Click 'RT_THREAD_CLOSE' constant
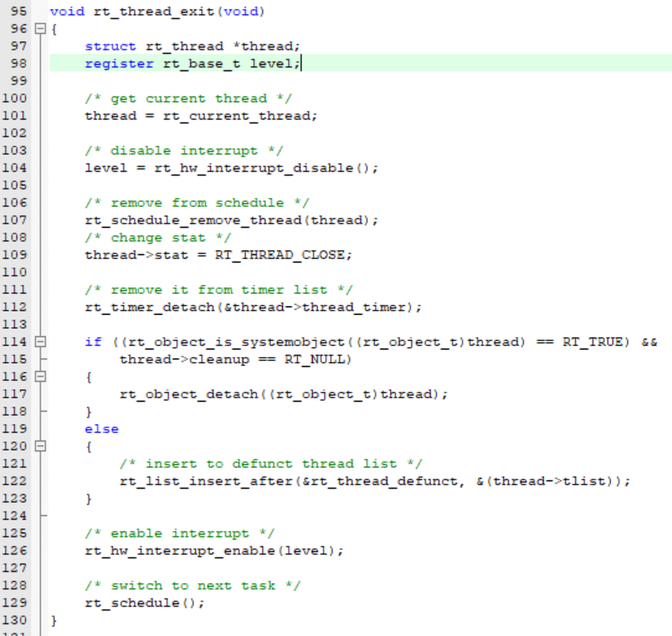This screenshot has width=672, height=636. 280,255
